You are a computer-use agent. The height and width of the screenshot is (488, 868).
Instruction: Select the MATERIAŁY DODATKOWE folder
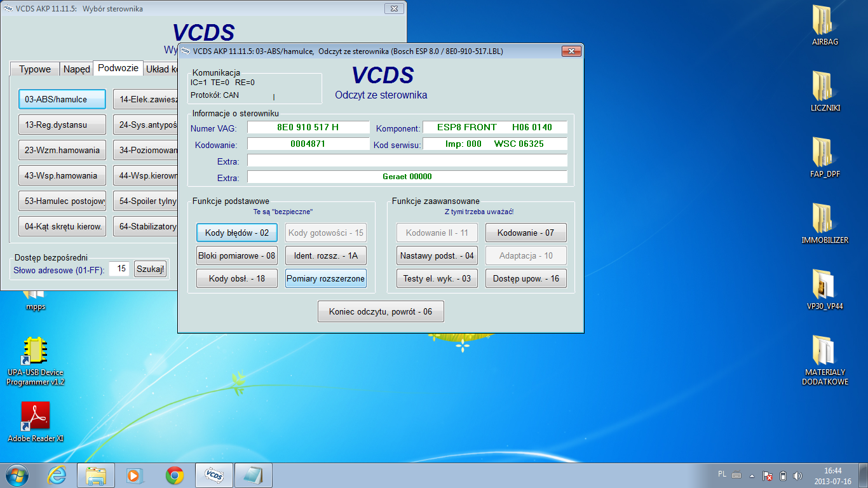click(x=825, y=361)
